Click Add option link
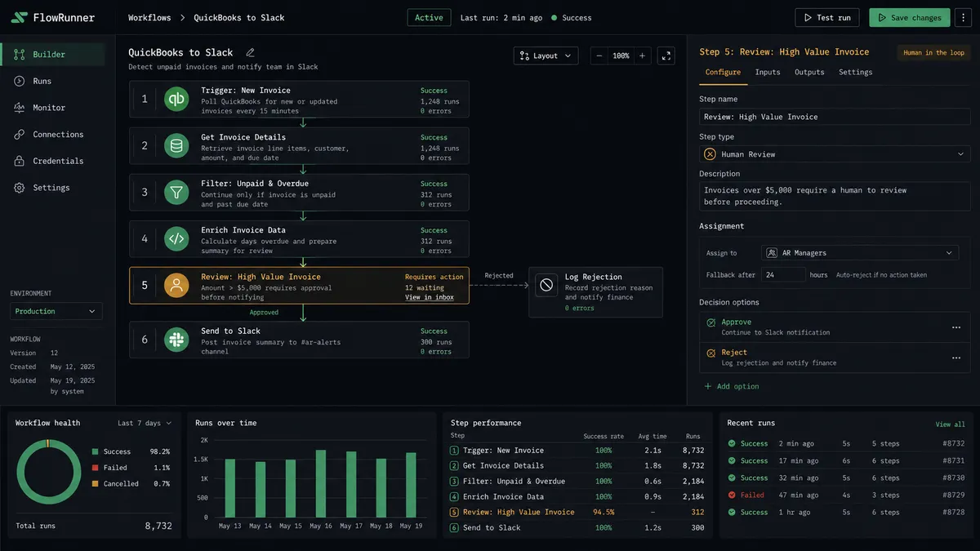This screenshot has width=980, height=551. pyautogui.click(x=732, y=386)
